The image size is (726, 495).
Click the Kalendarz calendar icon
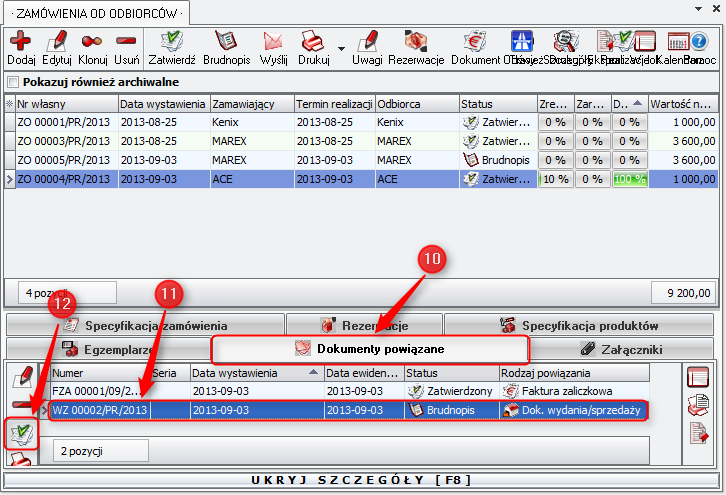pyautogui.click(x=678, y=41)
